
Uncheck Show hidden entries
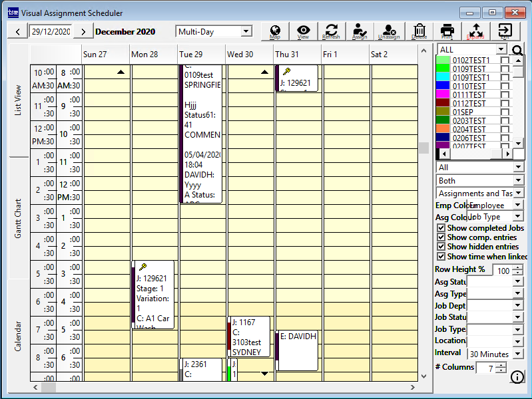pyautogui.click(x=441, y=247)
